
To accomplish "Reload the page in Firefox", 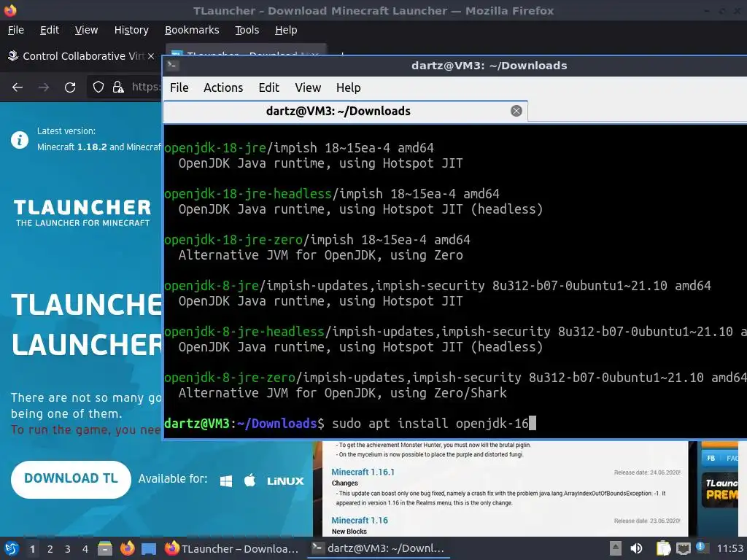I will 70,87.
